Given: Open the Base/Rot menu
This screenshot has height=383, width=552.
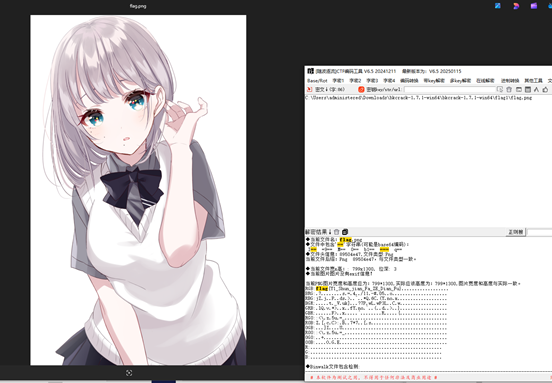Looking at the screenshot, I should (317, 81).
